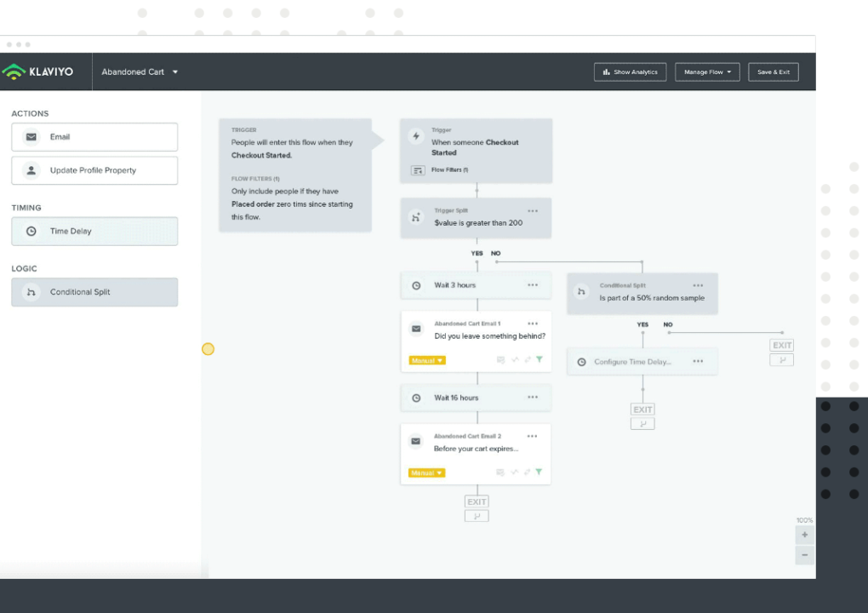Click the Flow Filters icon in trigger card
868x613 pixels.
tap(418, 170)
